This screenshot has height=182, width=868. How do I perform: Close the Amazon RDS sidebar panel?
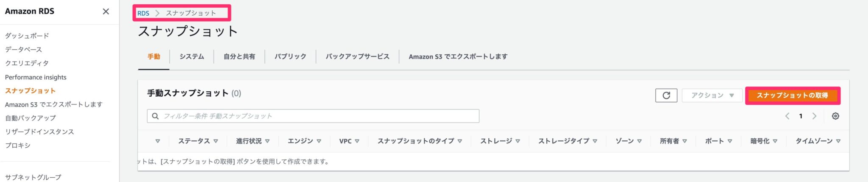point(106,11)
